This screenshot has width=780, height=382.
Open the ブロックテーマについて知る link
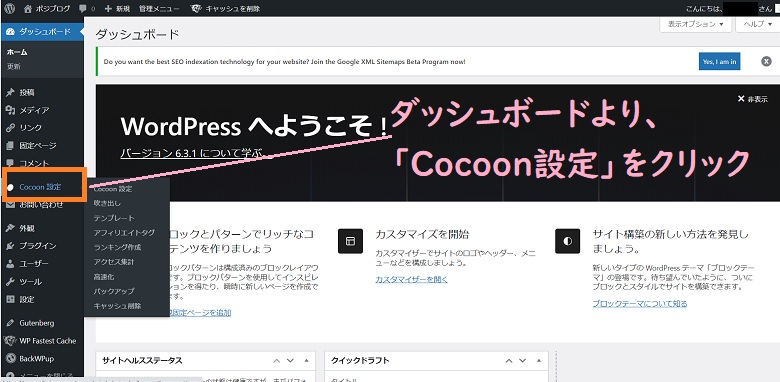pyautogui.click(x=640, y=303)
